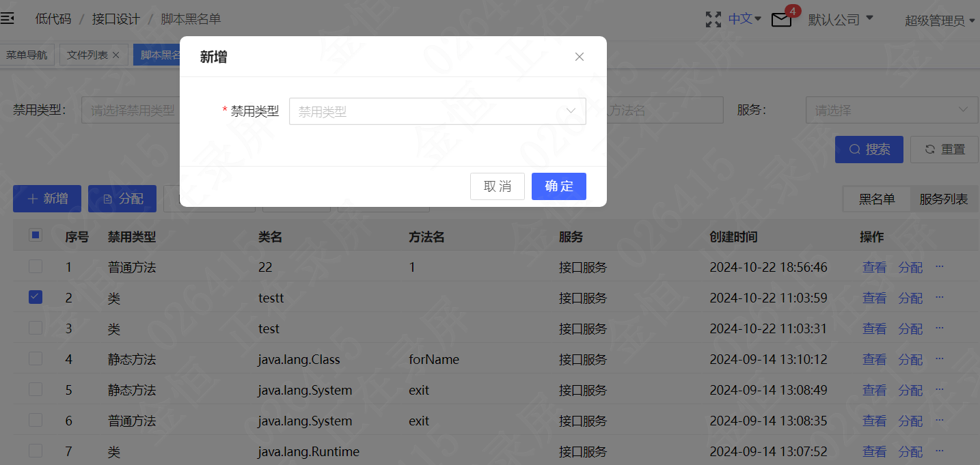Close the 新增 dialog with X icon
Viewport: 980px width, 465px height.
(580, 57)
